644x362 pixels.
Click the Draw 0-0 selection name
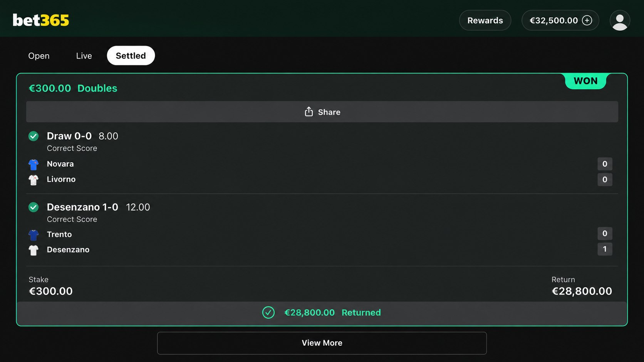[69, 136]
